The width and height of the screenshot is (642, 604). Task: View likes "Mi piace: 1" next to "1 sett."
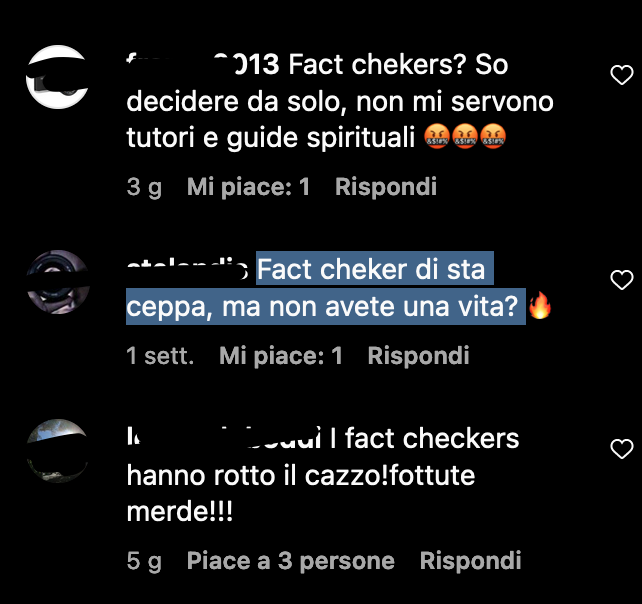click(x=280, y=355)
